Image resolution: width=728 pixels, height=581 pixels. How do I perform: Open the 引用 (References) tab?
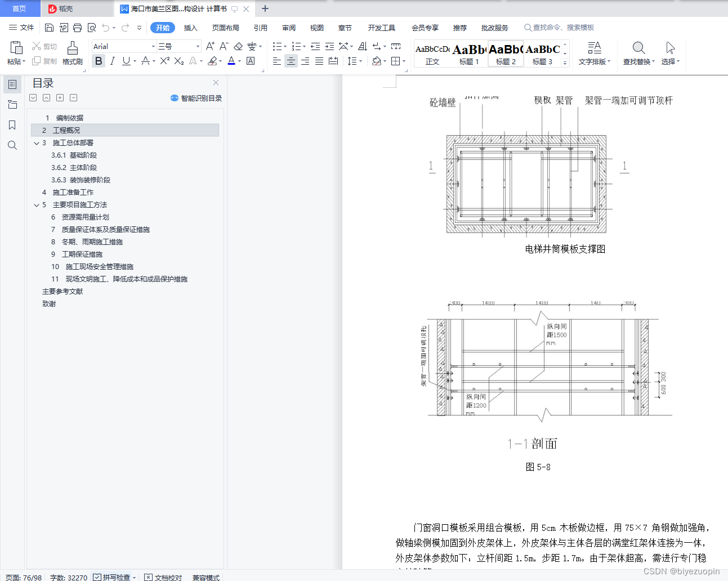pyautogui.click(x=260, y=28)
